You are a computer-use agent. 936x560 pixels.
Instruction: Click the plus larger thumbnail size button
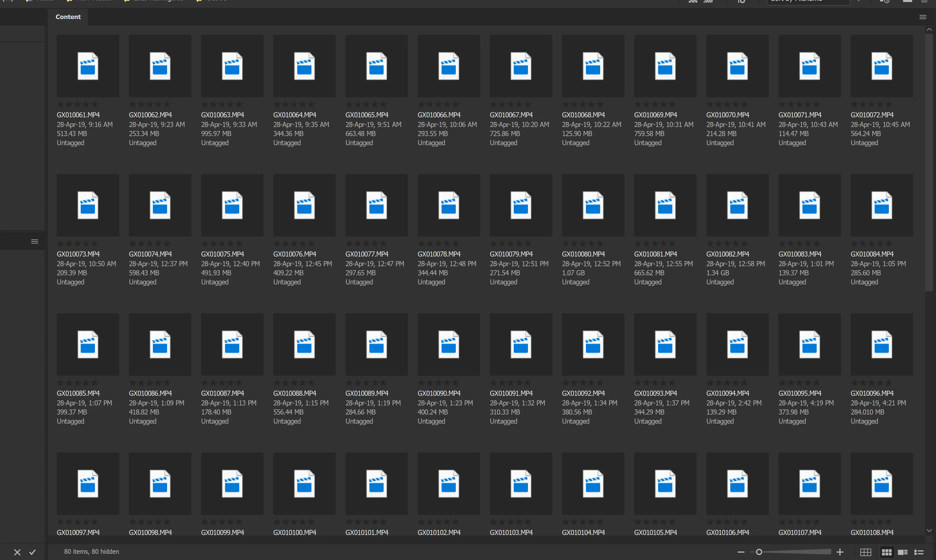(840, 552)
